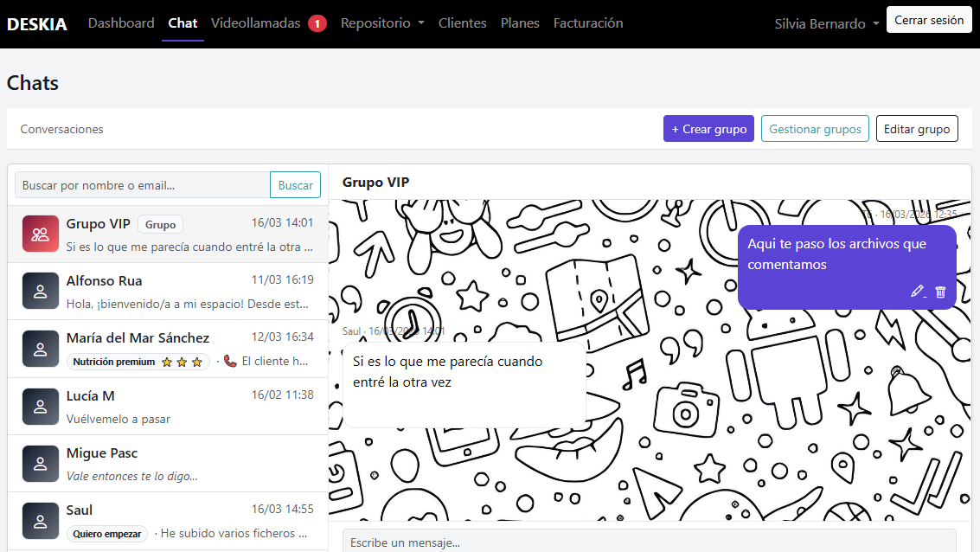Click the Buscar search button
The image size is (980, 552).
click(x=295, y=185)
